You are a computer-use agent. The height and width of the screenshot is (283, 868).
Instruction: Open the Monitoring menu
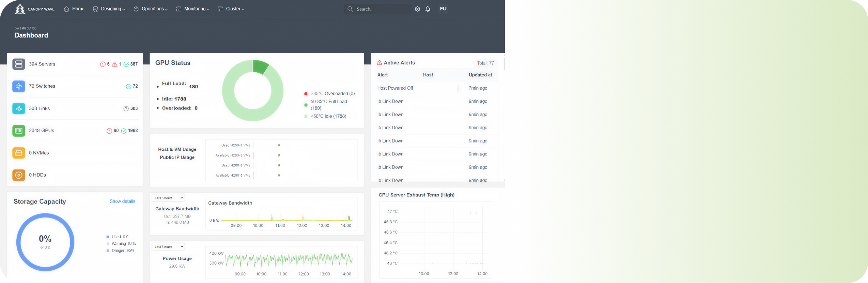[x=193, y=9]
